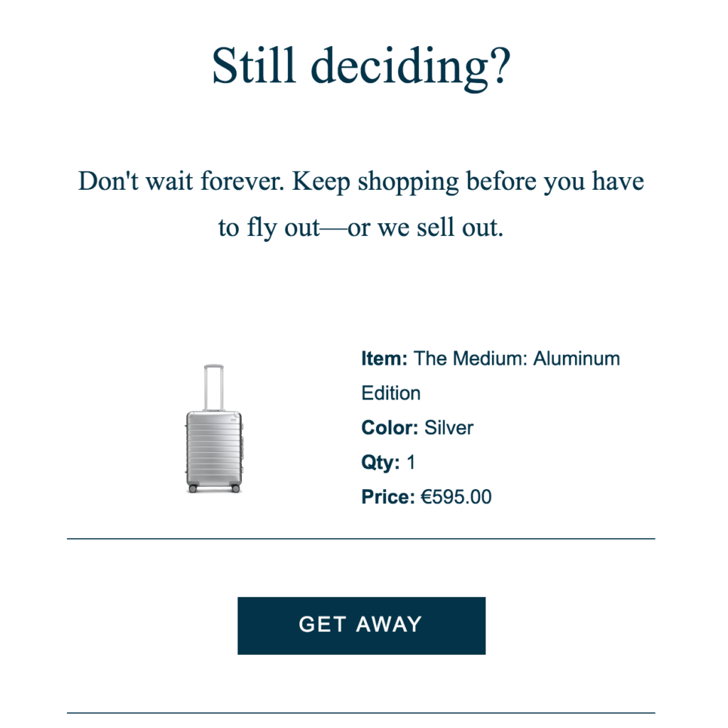The height and width of the screenshot is (728, 728).
Task: Click the Item: label
Action: (x=384, y=358)
